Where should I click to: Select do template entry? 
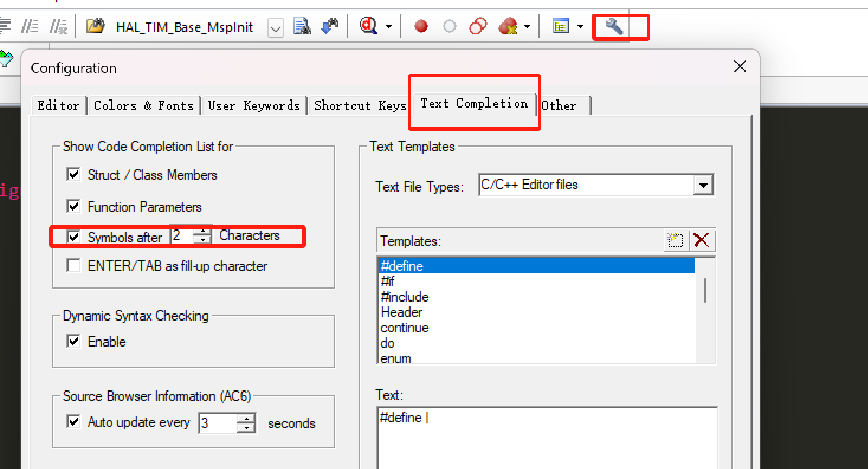[x=535, y=343]
